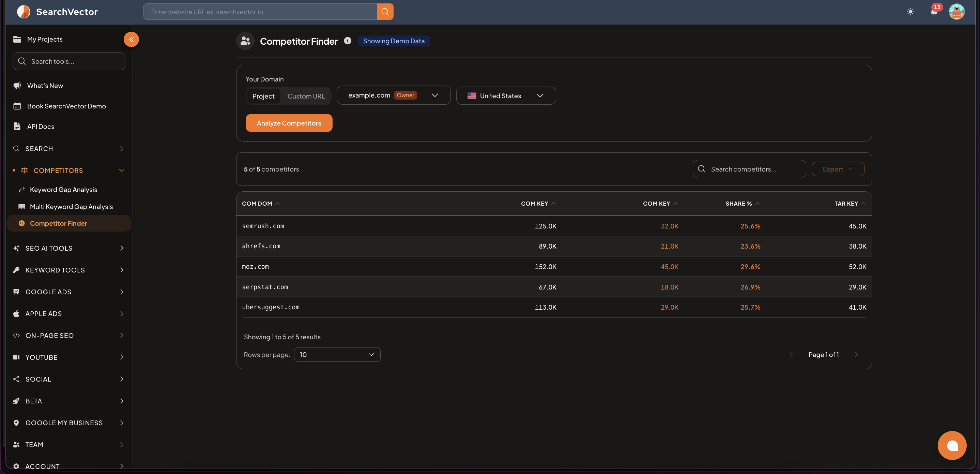Click the My Projects folder icon

coord(17,39)
